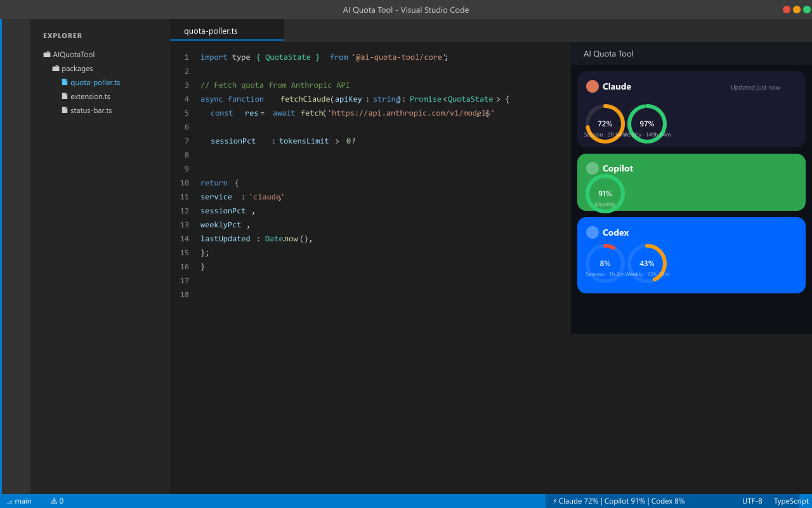This screenshot has width=812, height=508.
Task: Click the 'weeklyPct' code line
Action: click(x=225, y=225)
